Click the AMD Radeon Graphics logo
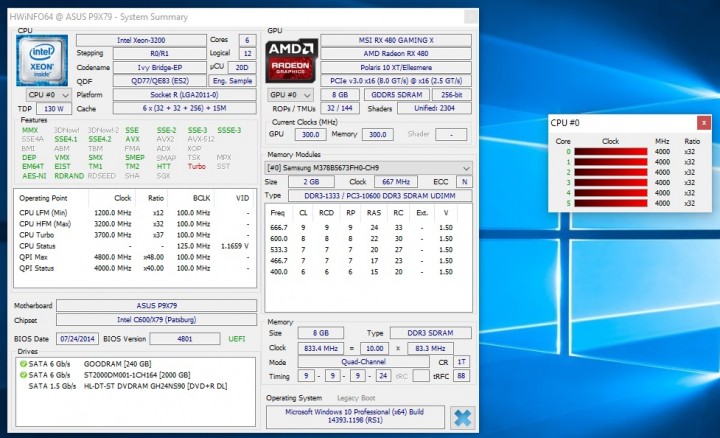 coord(291,61)
